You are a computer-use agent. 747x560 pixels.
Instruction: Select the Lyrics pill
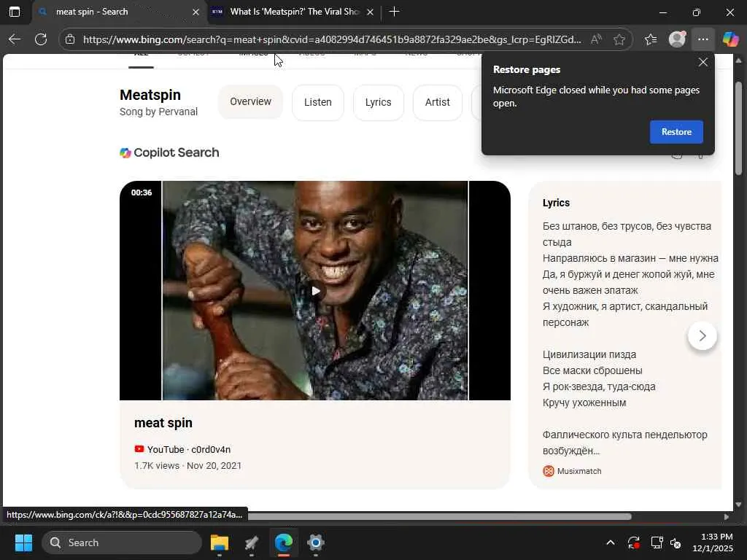tap(379, 102)
